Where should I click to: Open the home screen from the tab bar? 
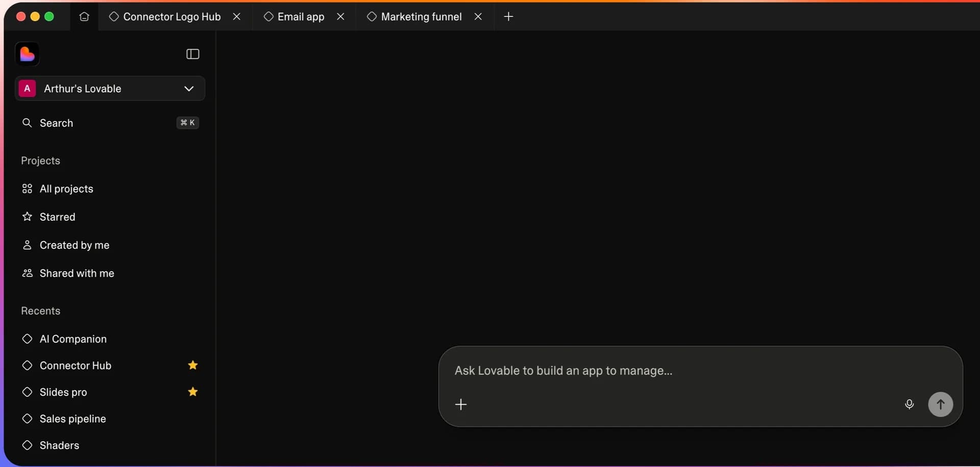pyautogui.click(x=84, y=16)
